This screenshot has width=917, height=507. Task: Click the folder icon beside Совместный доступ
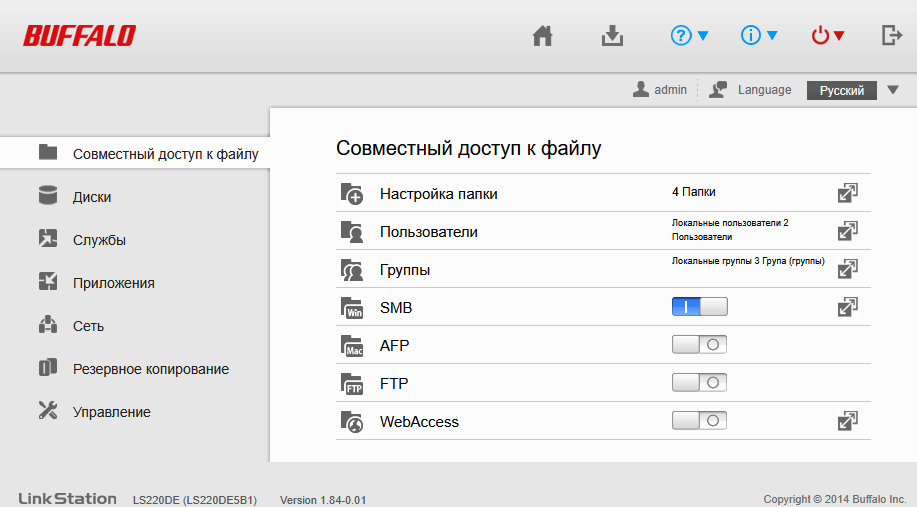click(48, 152)
